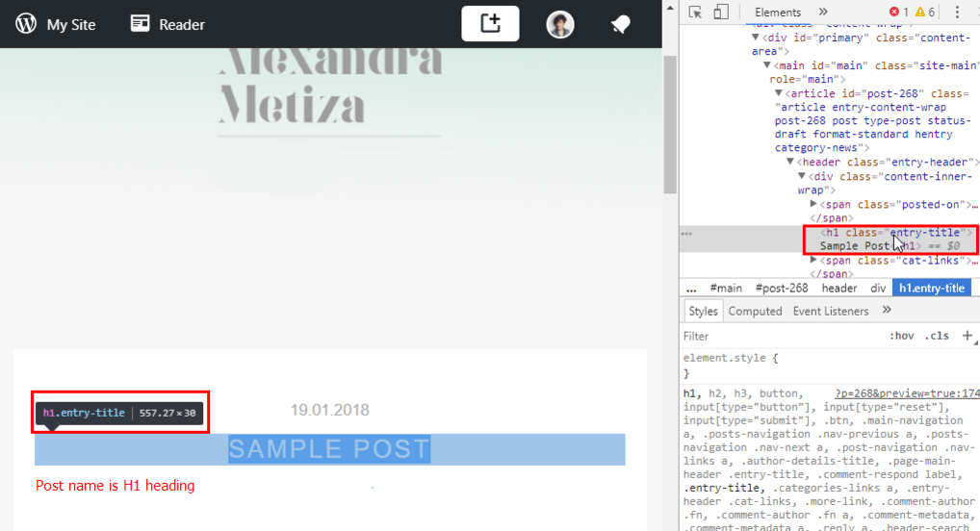Click the red error count indicator
This screenshot has width=980, height=531.
point(899,12)
